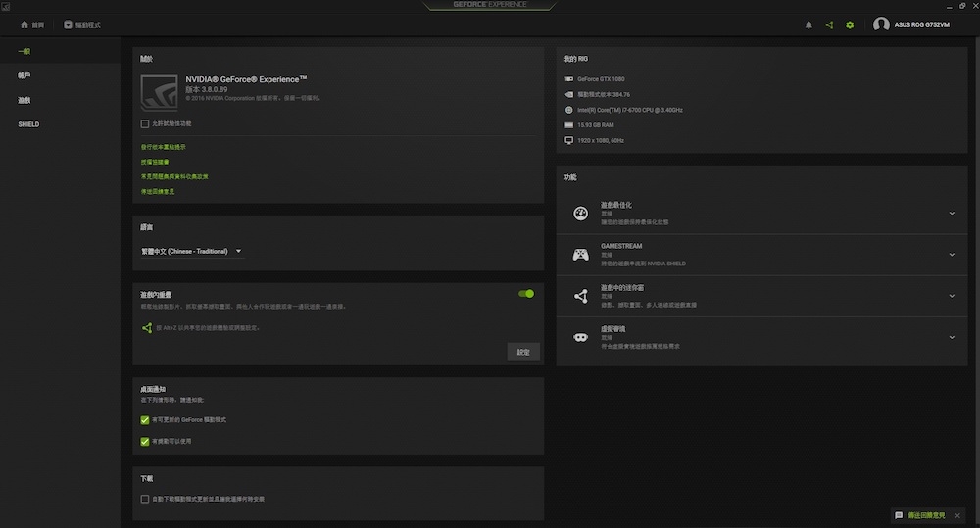Select SHIELD in the left sidebar
This screenshot has height=528, width=980.
pyautogui.click(x=28, y=124)
